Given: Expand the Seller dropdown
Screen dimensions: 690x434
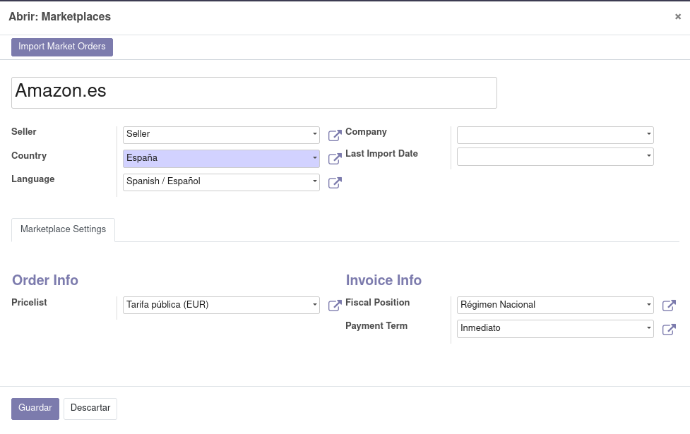Looking at the screenshot, I should [314, 134].
